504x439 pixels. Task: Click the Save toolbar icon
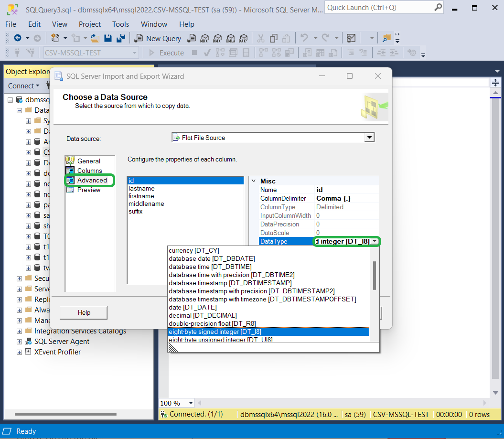(x=107, y=38)
